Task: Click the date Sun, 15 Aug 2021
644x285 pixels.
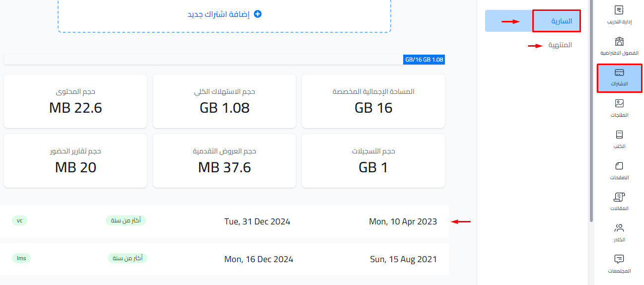Action: coord(404,259)
